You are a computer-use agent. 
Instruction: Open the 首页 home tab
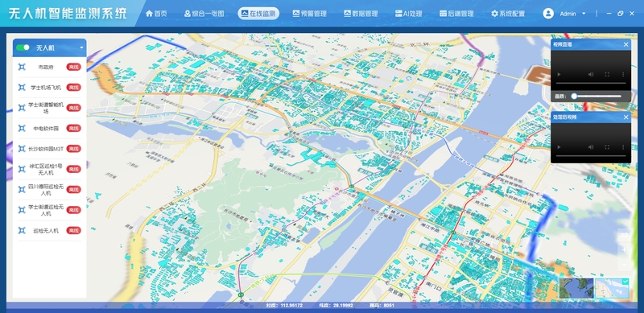[x=156, y=14]
